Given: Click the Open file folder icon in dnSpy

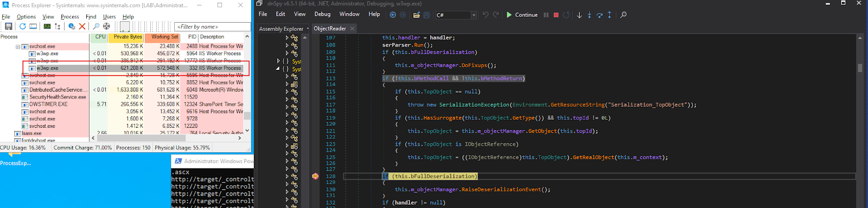Looking at the screenshot, I should [416, 15].
